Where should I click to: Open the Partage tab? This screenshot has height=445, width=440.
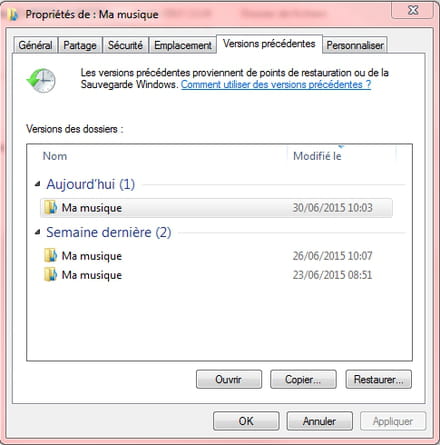(x=80, y=45)
